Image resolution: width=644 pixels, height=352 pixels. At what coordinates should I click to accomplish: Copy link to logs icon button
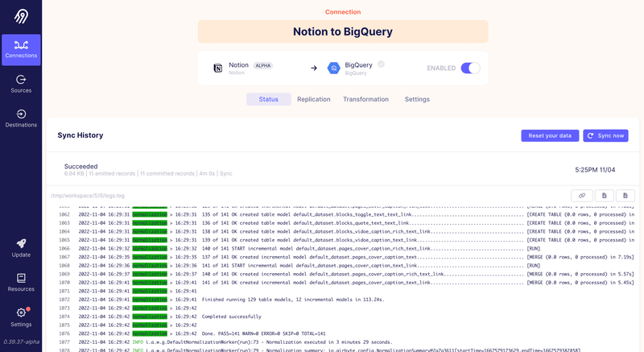(582, 196)
